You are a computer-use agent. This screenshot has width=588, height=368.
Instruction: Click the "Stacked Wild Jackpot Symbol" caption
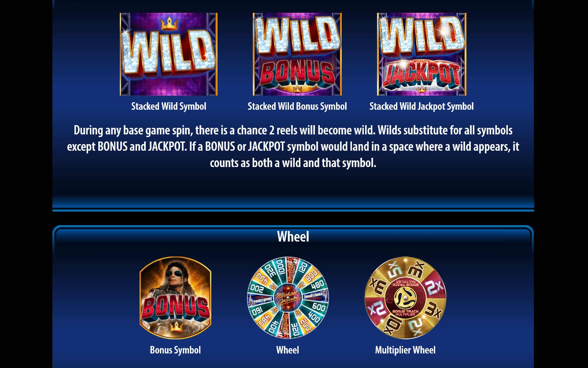click(x=422, y=106)
